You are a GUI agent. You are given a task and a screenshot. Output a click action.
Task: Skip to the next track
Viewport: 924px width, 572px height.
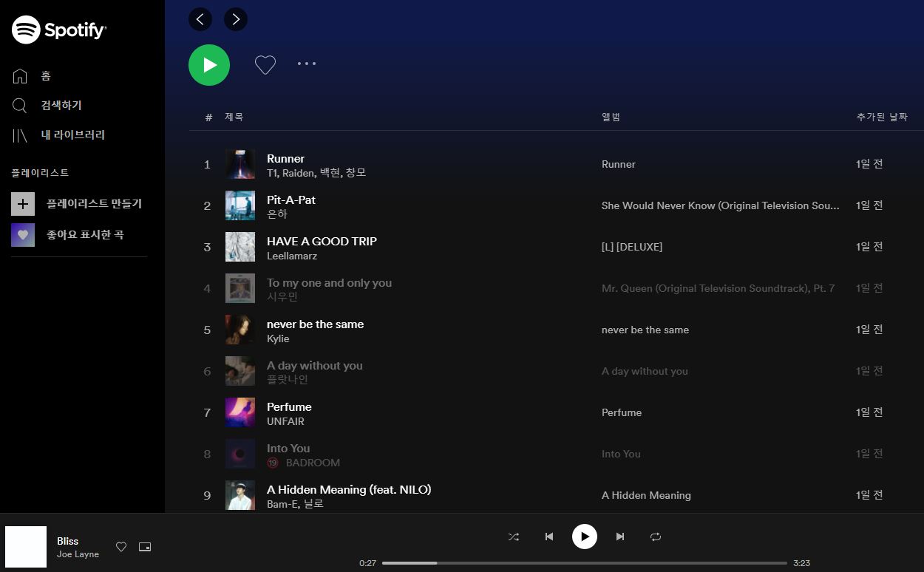(620, 537)
